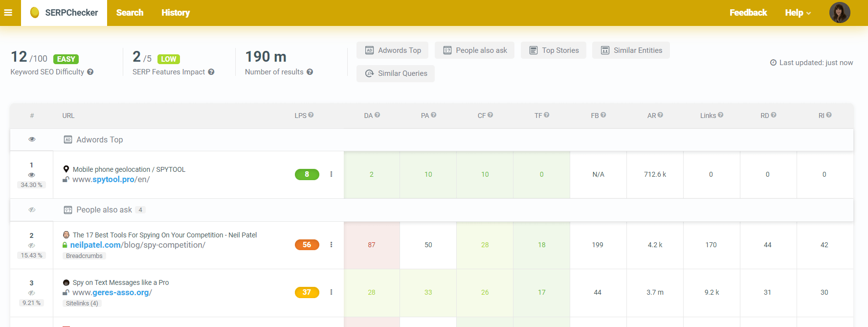Click the Sitelinks (4) tag

82,304
